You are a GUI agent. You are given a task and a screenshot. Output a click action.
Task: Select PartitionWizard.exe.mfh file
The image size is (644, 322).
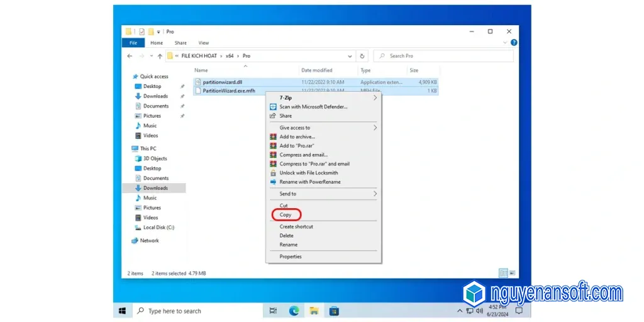(316, 91)
